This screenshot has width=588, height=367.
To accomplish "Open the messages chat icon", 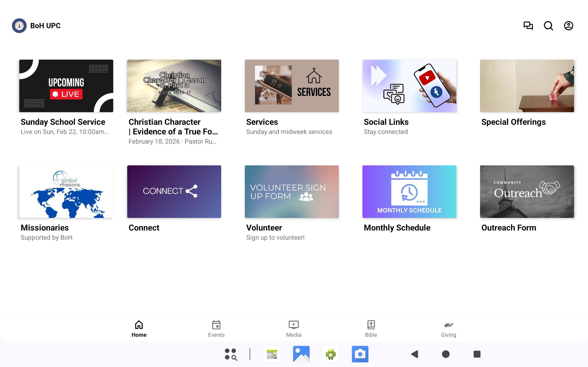I will pyautogui.click(x=528, y=25).
